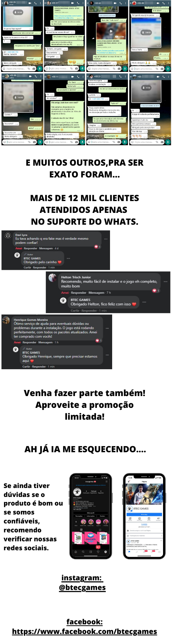Tap the home icon in Instagram bottom bar
172x644 pixels.
click(76, 552)
